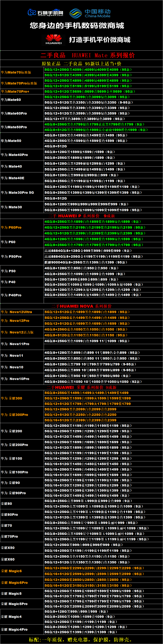
Task: Click the 原装正品 二手良品 95新以上适当+价 note
Action: tap(82, 63)
